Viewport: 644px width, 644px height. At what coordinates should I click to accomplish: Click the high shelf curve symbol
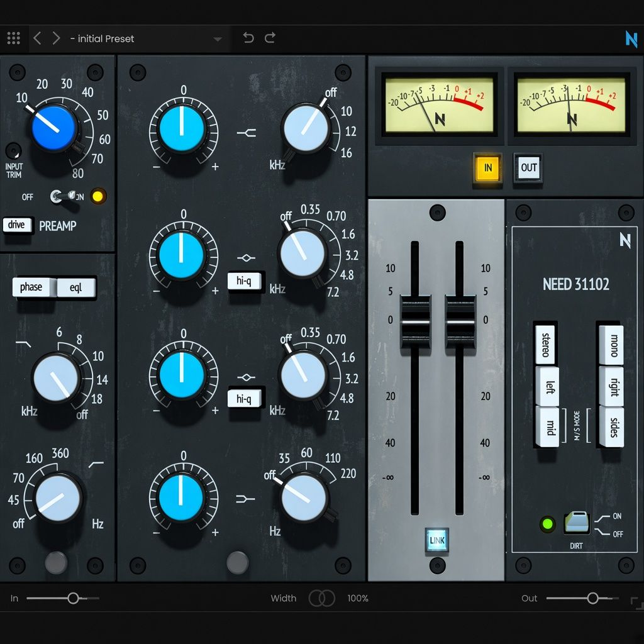pos(247,133)
